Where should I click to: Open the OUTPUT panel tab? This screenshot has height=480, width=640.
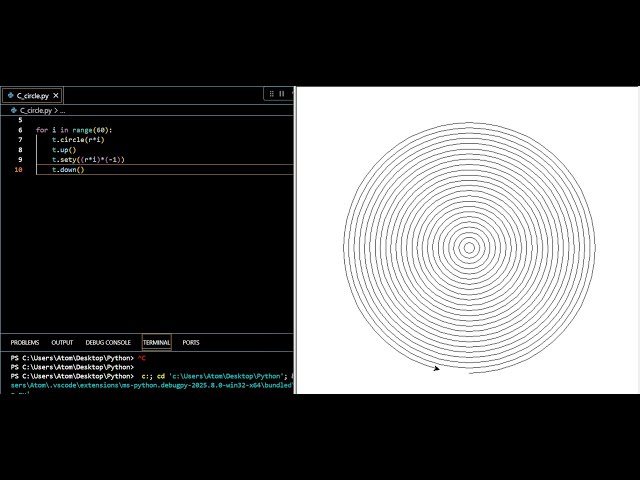pyautogui.click(x=62, y=342)
